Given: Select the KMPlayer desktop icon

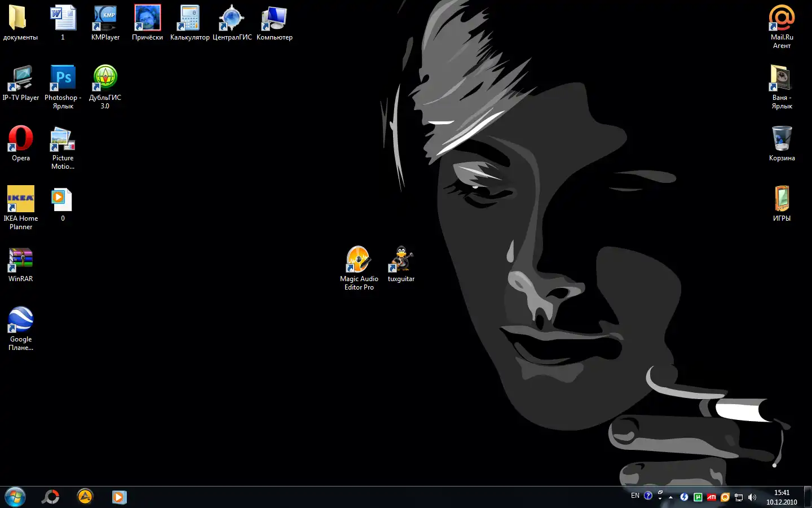Looking at the screenshot, I should click(105, 19).
